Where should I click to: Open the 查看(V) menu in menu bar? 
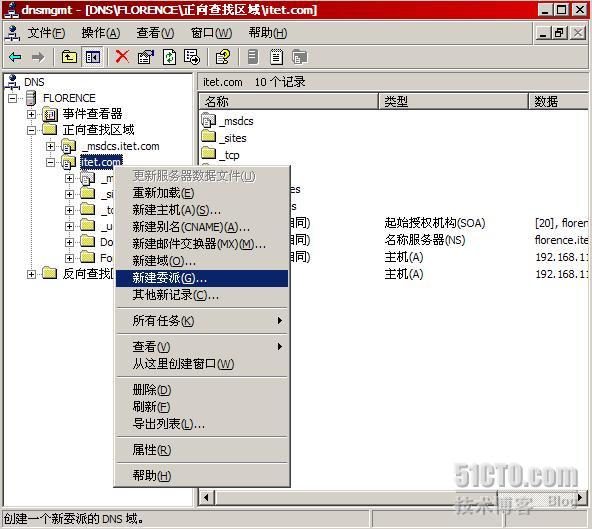155,33
